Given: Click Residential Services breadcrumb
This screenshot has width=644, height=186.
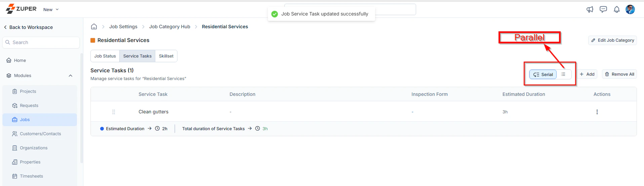Looking at the screenshot, I should tap(225, 27).
